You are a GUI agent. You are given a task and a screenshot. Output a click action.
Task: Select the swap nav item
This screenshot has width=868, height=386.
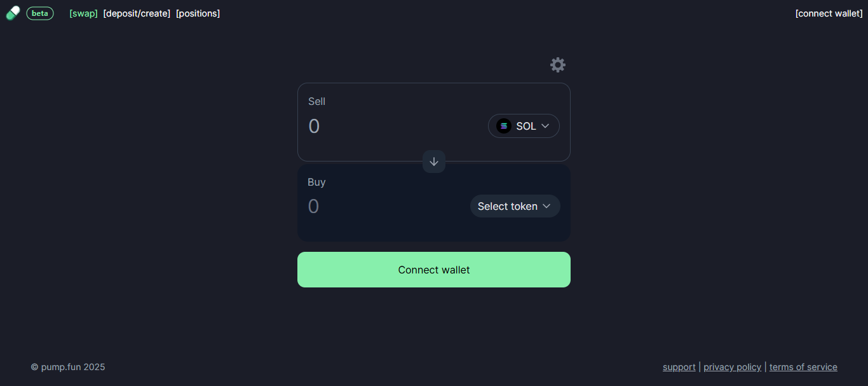83,13
